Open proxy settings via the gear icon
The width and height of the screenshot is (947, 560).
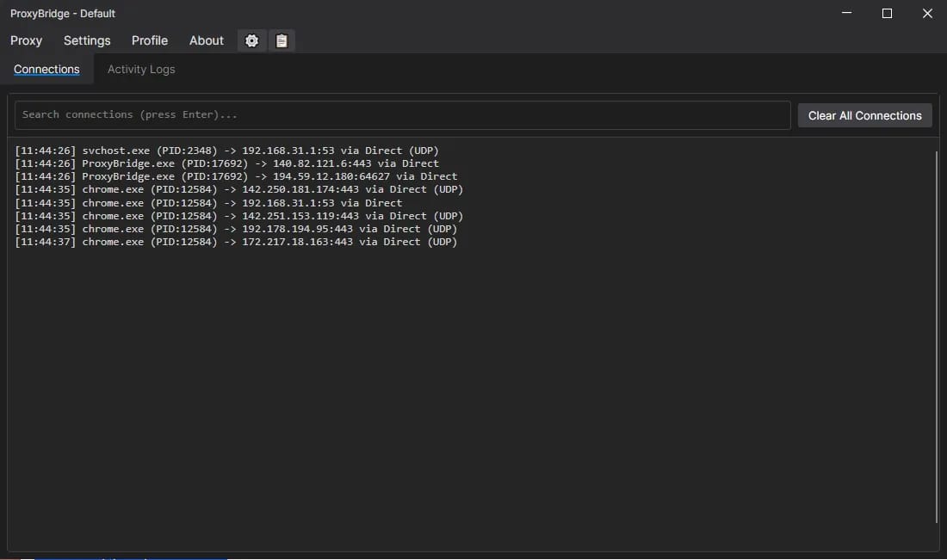tap(252, 40)
